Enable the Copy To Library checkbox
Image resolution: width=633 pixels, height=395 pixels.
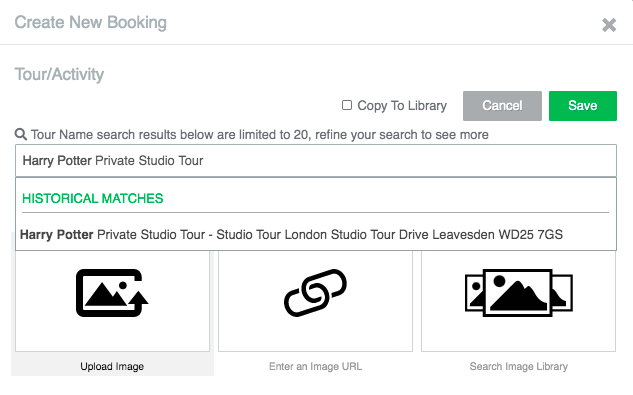tap(347, 105)
